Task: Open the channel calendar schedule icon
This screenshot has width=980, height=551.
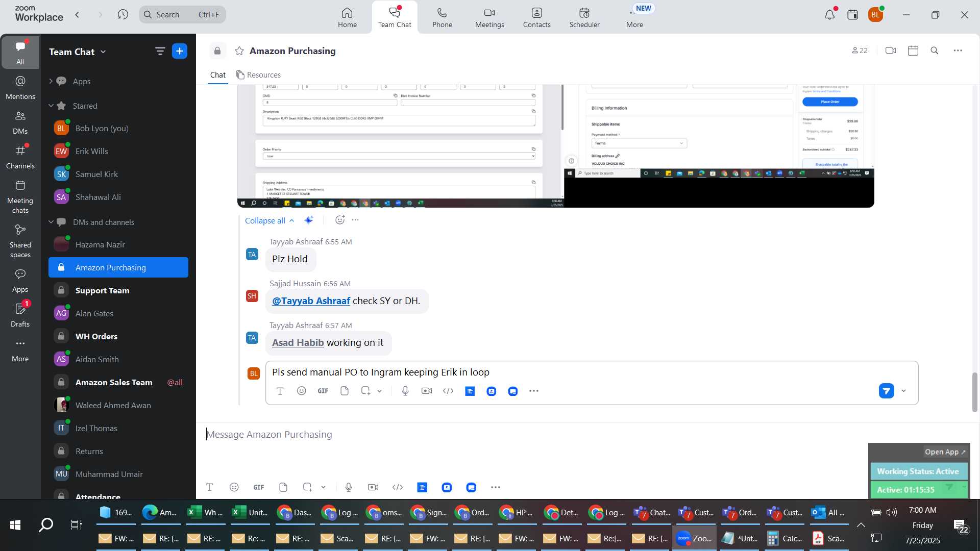Action: (x=913, y=51)
